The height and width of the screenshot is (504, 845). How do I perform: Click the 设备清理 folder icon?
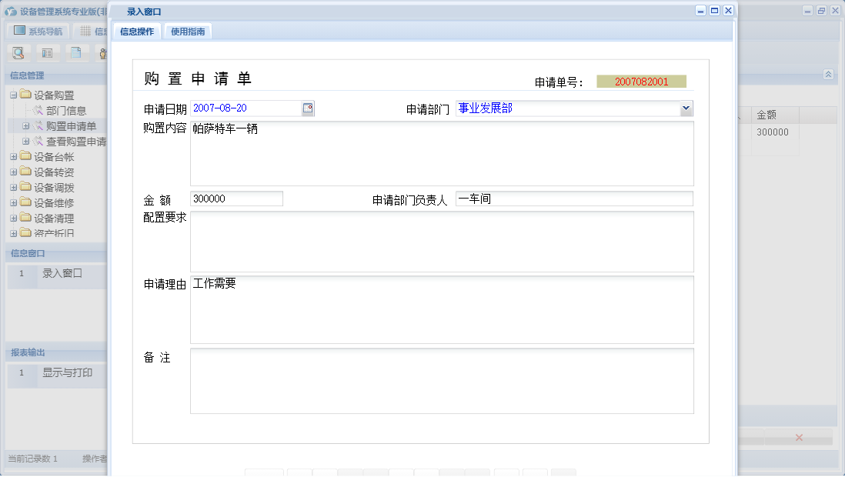point(25,218)
